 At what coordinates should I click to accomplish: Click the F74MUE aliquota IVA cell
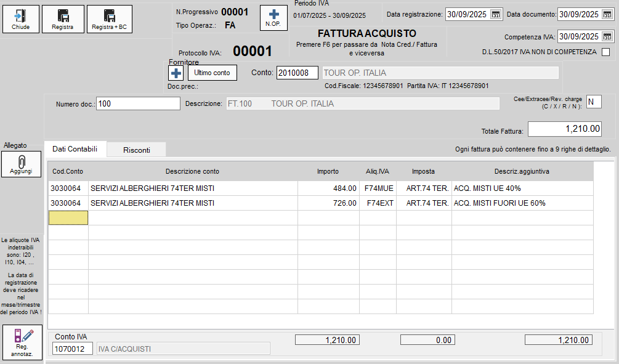point(378,188)
